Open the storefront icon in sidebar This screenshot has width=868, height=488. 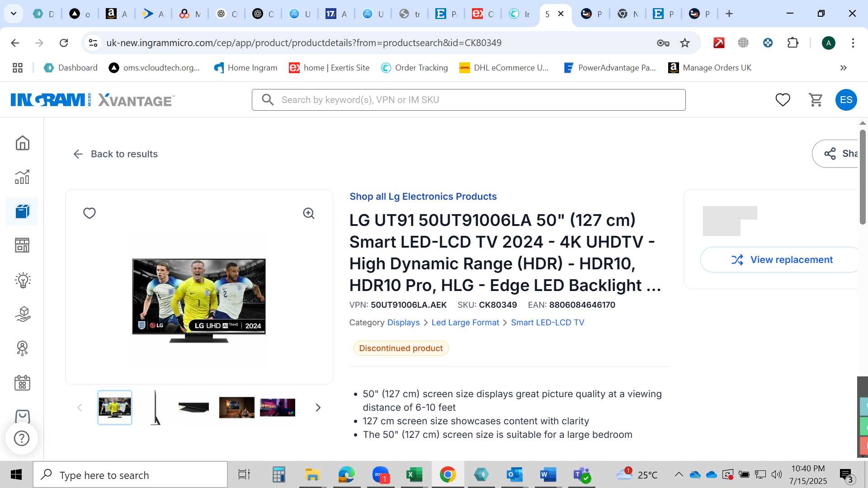(22, 245)
